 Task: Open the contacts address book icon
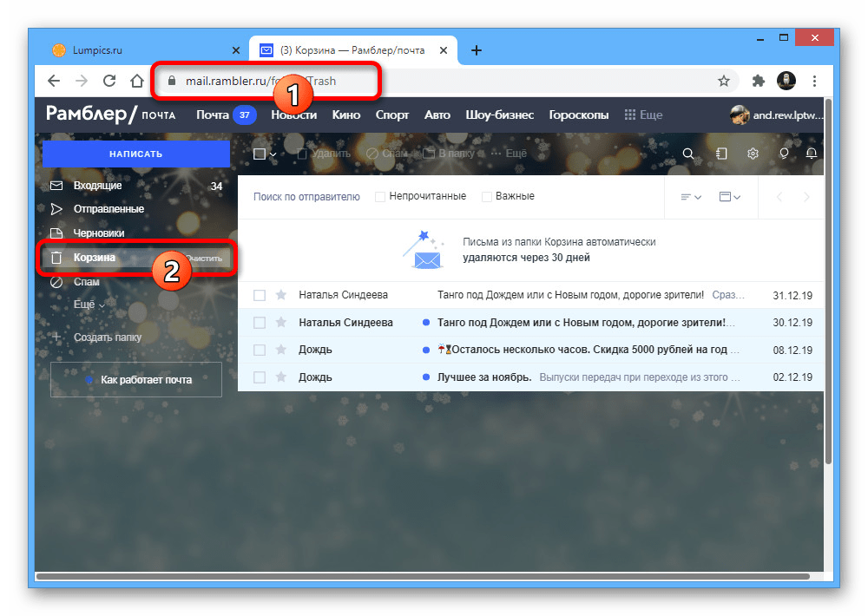[x=721, y=154]
